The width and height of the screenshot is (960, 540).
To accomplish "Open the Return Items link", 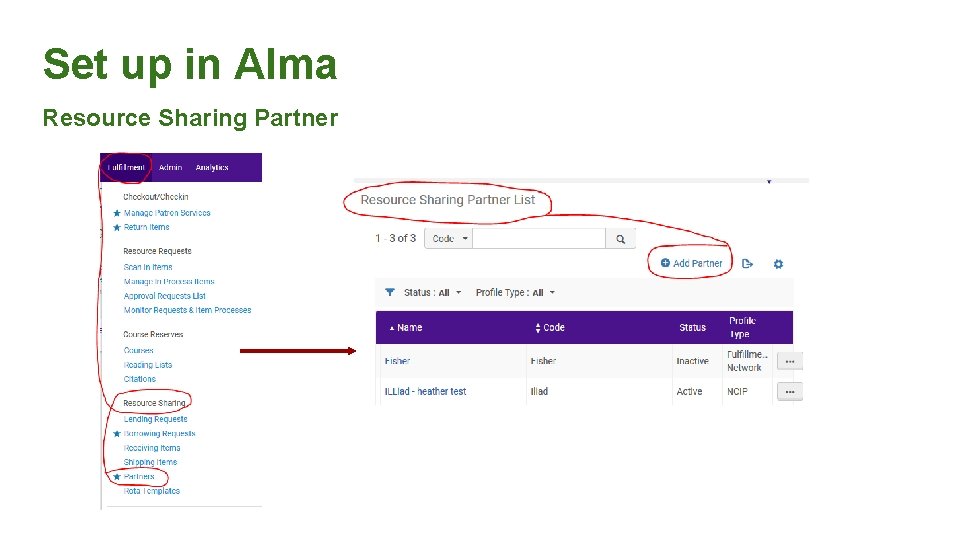I will [x=146, y=227].
